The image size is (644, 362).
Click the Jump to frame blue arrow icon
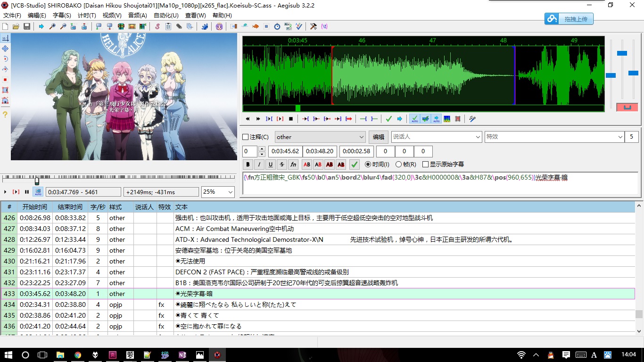pyautogui.click(x=41, y=26)
